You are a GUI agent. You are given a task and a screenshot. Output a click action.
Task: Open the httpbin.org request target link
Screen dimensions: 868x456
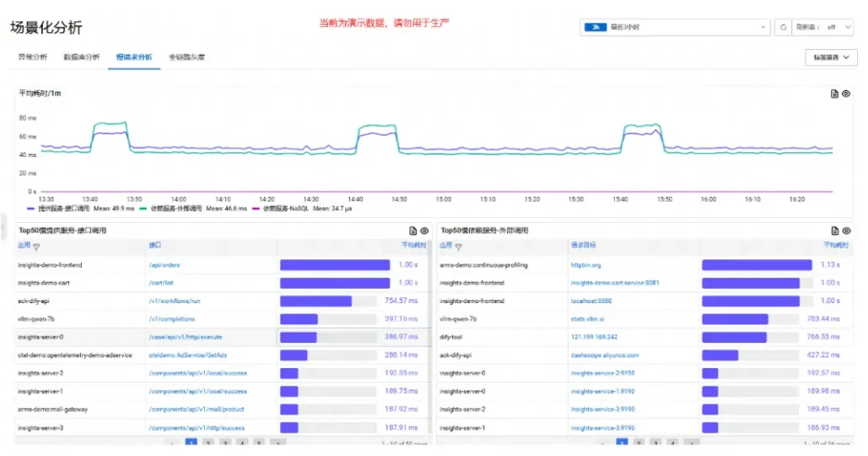(x=585, y=265)
